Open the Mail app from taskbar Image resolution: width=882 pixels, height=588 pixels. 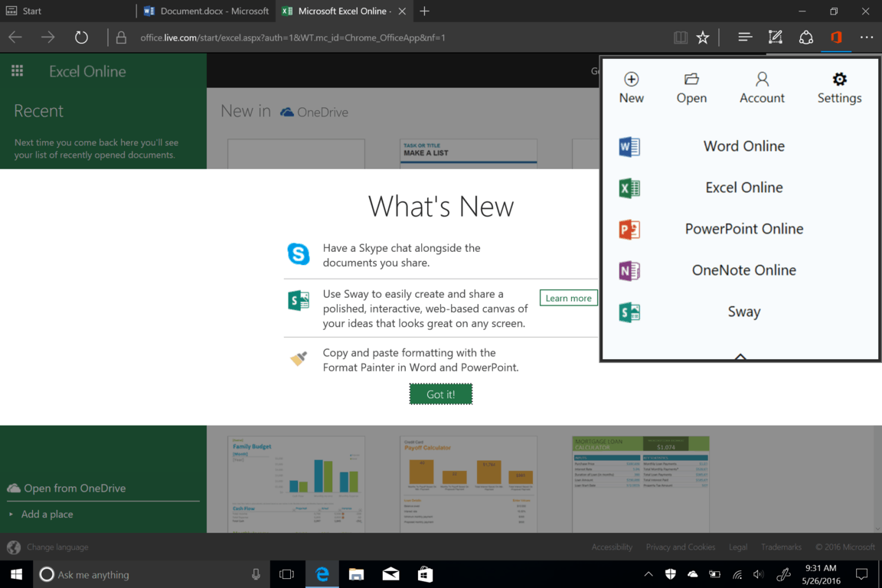391,574
